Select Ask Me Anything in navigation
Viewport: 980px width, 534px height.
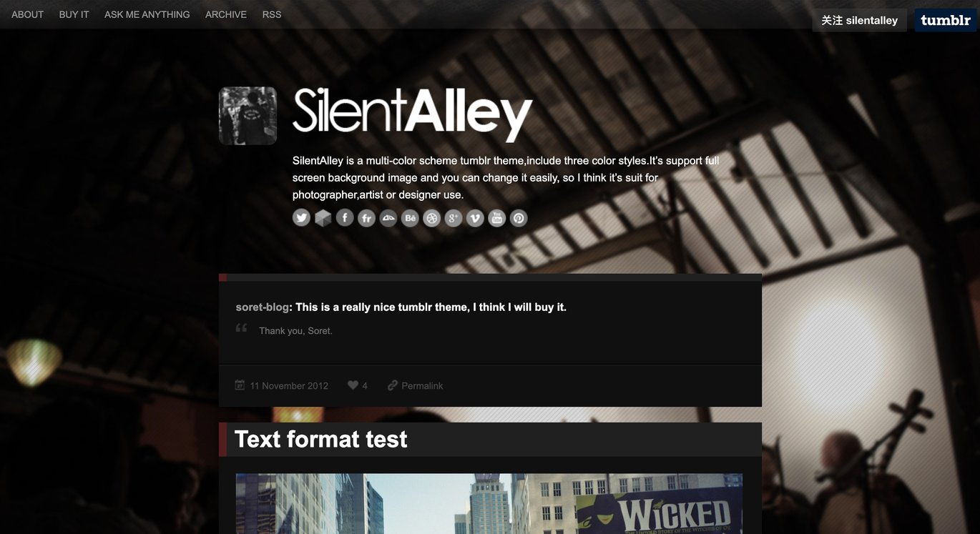pos(147,14)
